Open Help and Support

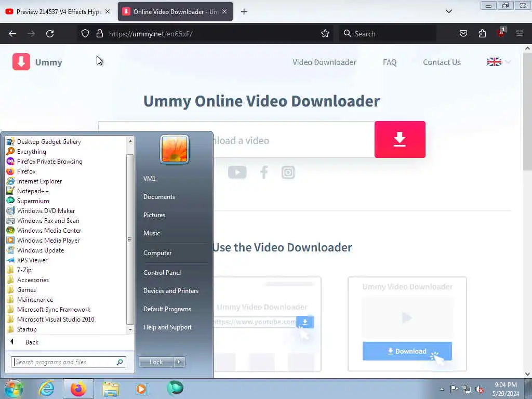click(x=167, y=327)
